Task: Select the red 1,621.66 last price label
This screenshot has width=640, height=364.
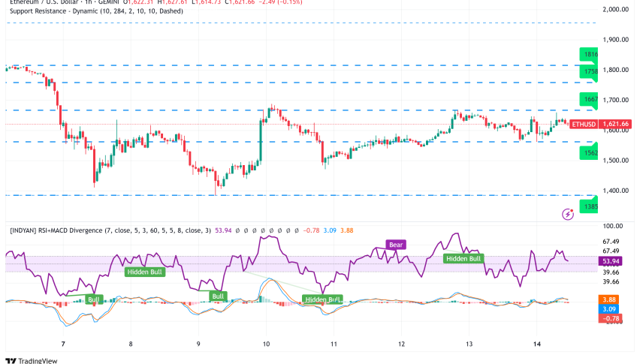Action: (x=615, y=124)
